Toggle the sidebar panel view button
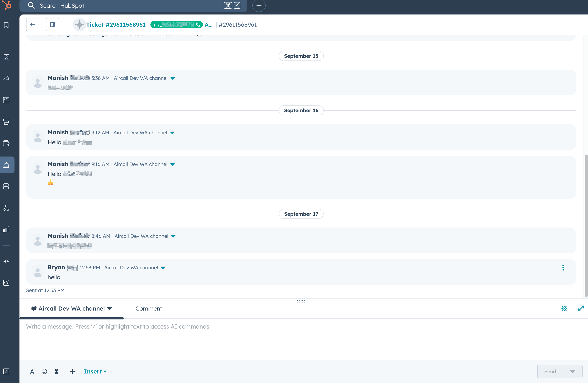This screenshot has height=383, width=588. tap(52, 25)
